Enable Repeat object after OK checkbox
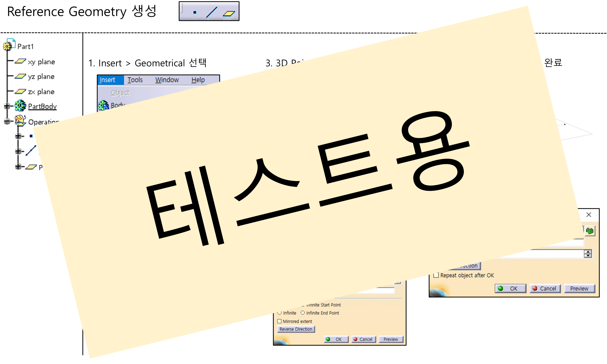The height and width of the screenshot is (364, 607). pos(436,275)
